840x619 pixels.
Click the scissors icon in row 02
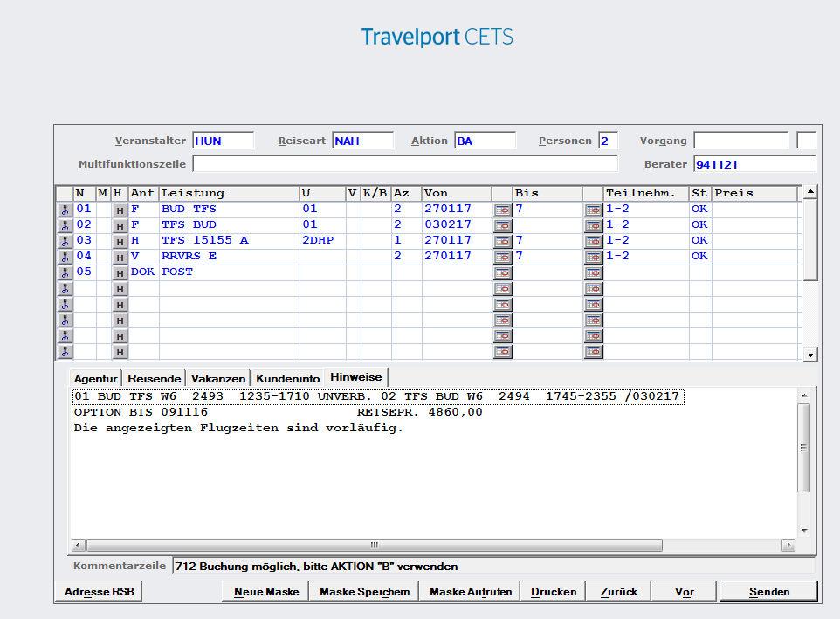point(65,225)
